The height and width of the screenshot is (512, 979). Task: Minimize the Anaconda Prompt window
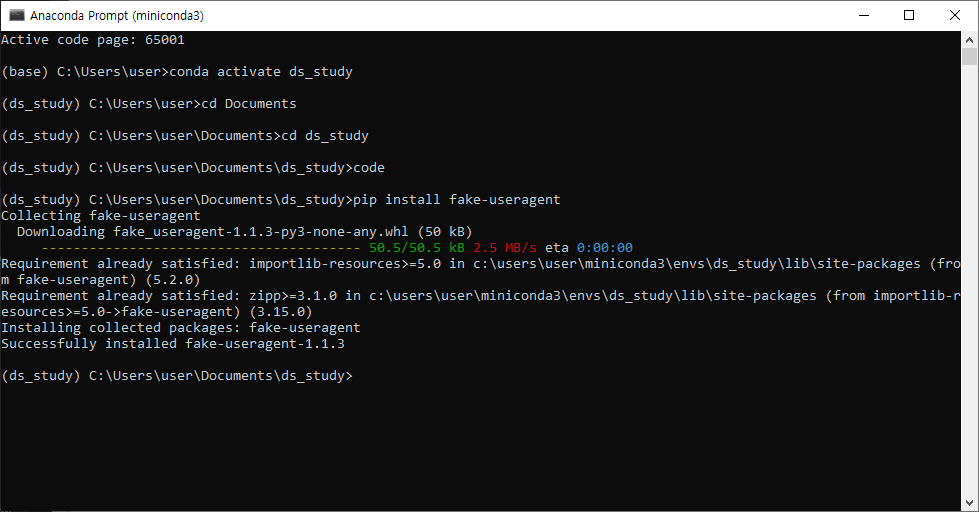pyautogui.click(x=864, y=16)
